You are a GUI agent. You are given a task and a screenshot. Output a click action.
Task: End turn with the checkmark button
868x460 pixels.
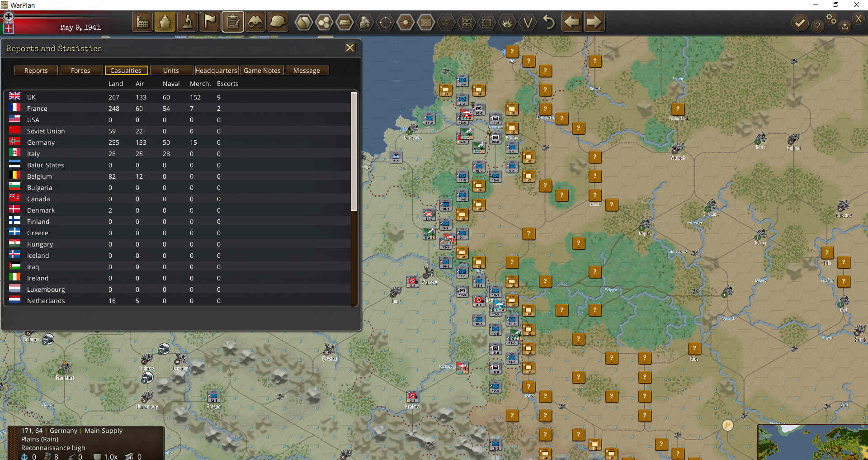[x=800, y=23]
